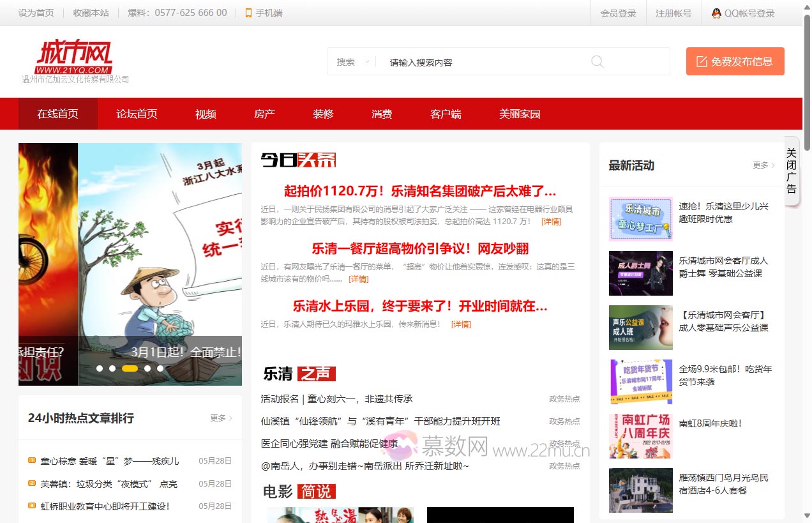Open the 南虹广场八周年庆 thumbnail

pos(640,436)
